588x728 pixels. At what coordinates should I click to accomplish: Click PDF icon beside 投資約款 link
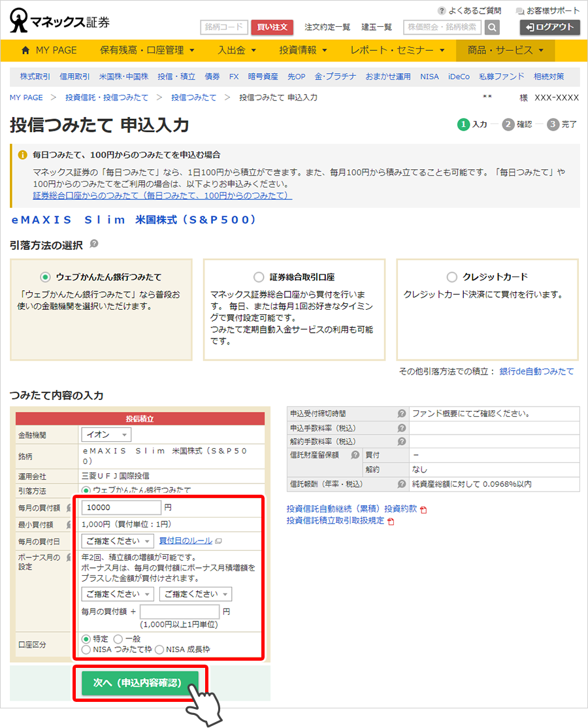pyautogui.click(x=423, y=510)
